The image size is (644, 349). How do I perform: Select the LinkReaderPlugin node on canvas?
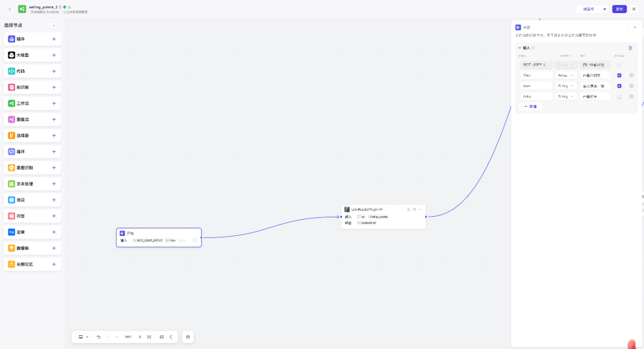click(383, 216)
